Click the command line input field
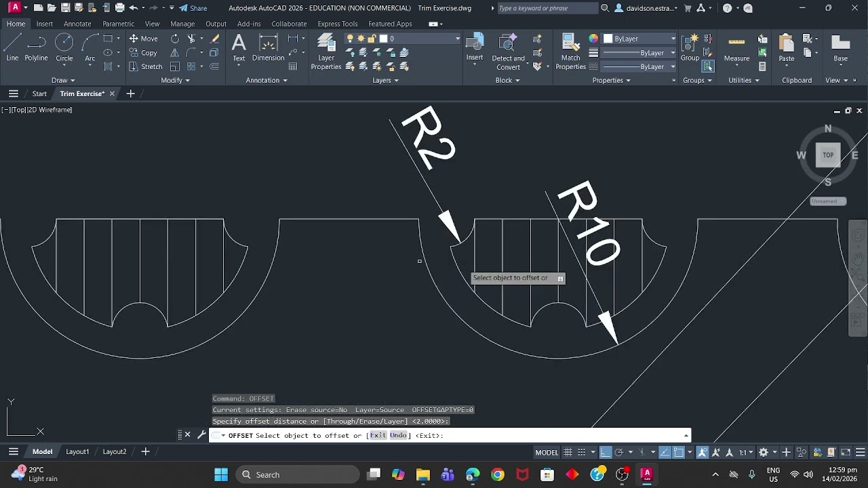The width and height of the screenshot is (868, 488). [x=450, y=435]
